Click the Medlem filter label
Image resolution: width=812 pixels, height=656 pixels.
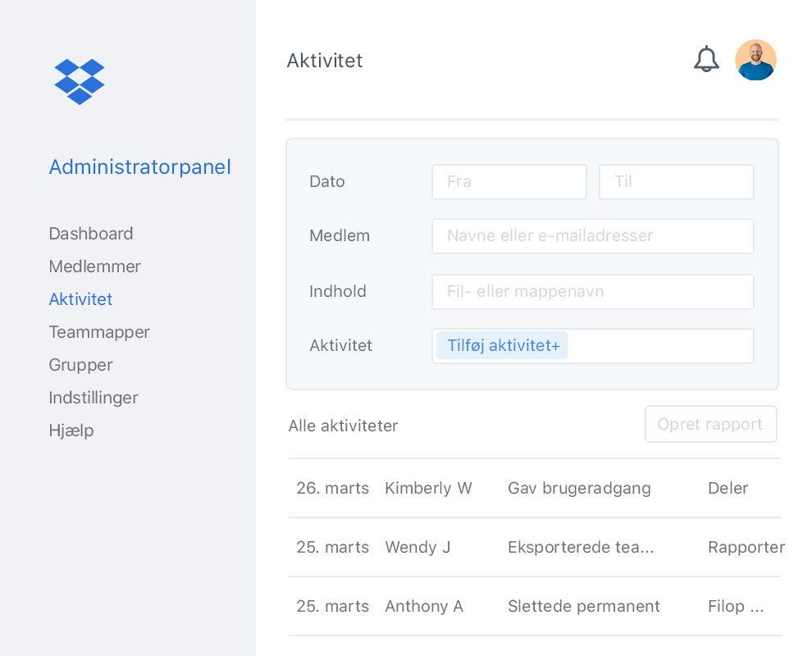click(340, 236)
